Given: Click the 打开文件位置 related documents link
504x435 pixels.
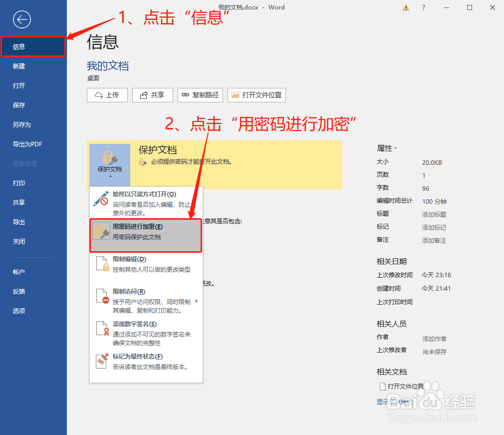Looking at the screenshot, I should (x=405, y=387).
